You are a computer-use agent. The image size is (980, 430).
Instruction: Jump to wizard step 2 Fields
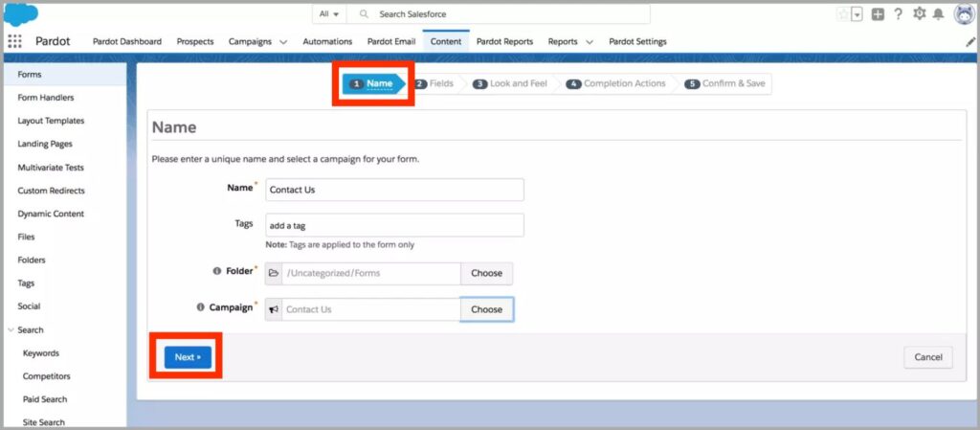pyautogui.click(x=434, y=83)
